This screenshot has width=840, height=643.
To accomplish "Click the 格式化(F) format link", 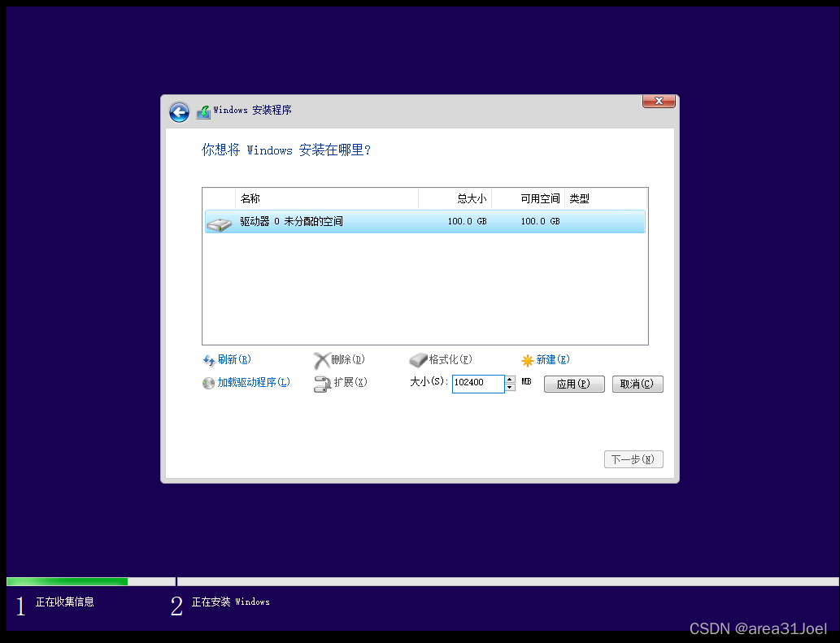I will 450,359.
